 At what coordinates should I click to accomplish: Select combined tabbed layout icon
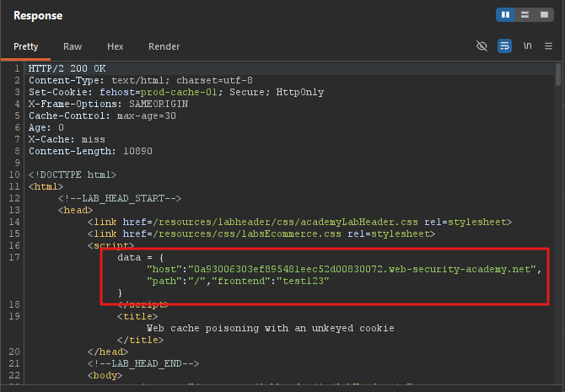coord(544,15)
